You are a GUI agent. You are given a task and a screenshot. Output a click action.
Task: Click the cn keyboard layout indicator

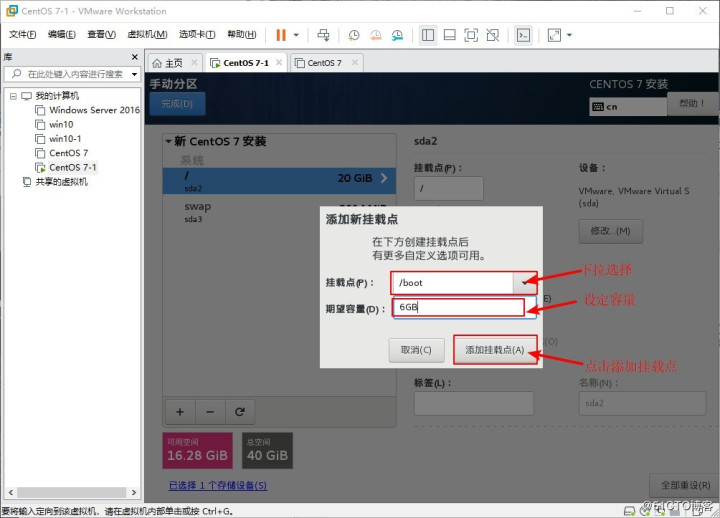628,107
